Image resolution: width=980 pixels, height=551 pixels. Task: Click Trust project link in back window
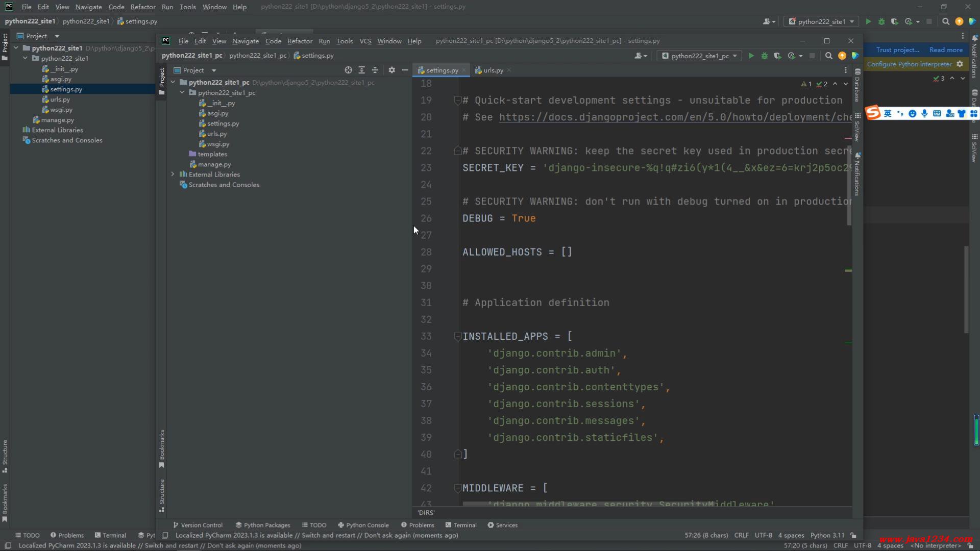tap(897, 49)
